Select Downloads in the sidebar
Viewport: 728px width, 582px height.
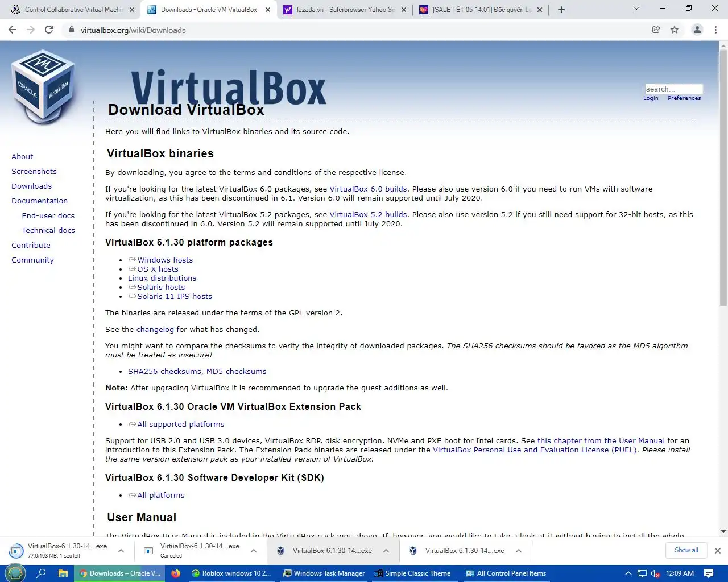click(31, 186)
